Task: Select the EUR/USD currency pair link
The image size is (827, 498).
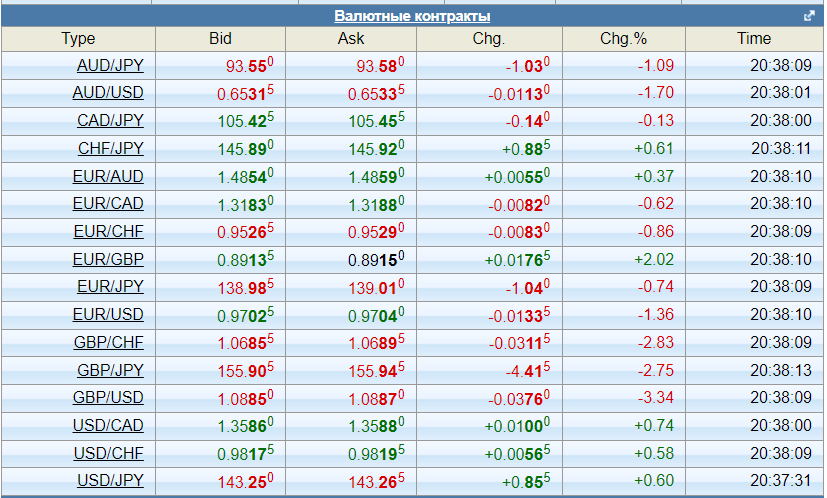Action: point(108,314)
